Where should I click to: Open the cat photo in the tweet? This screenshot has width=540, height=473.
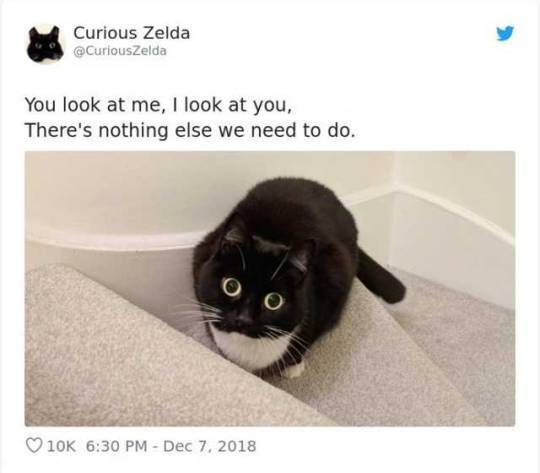pos(270,289)
